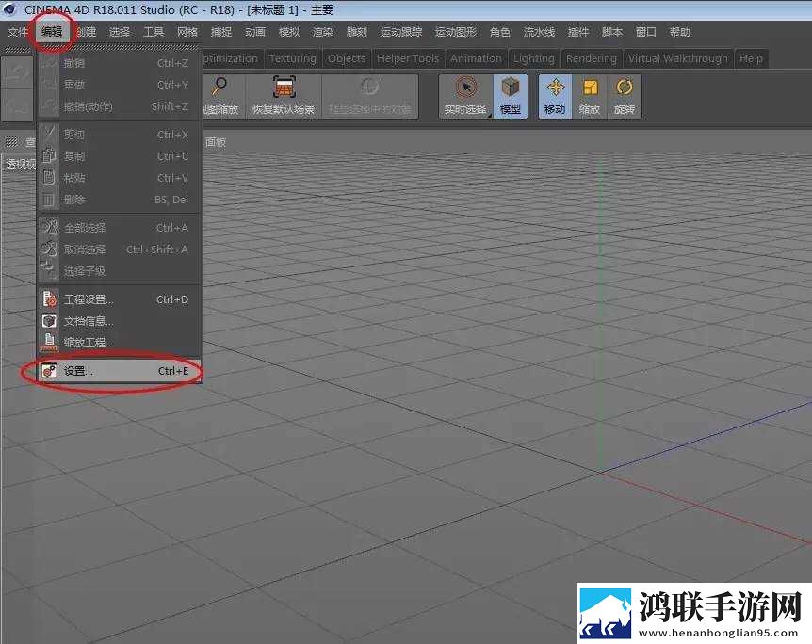This screenshot has height=644, width=812.
Task: Switch to the Texturing tab
Action: click(x=293, y=58)
